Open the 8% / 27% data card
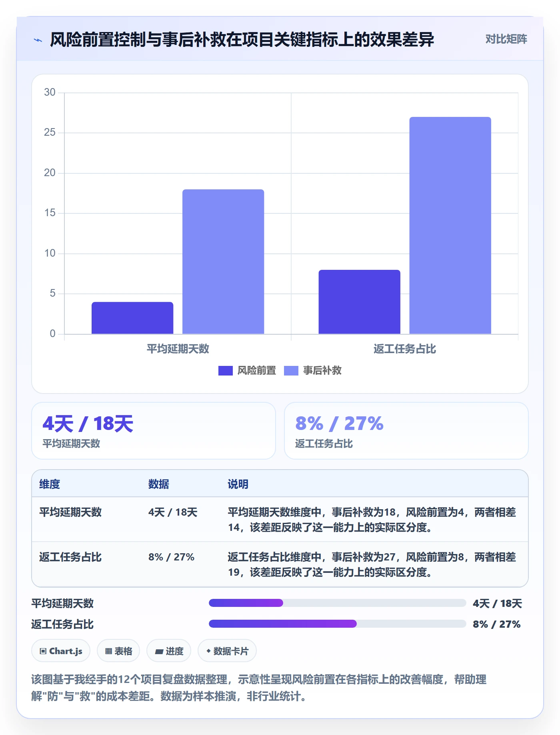This screenshot has width=560, height=735. (x=406, y=431)
